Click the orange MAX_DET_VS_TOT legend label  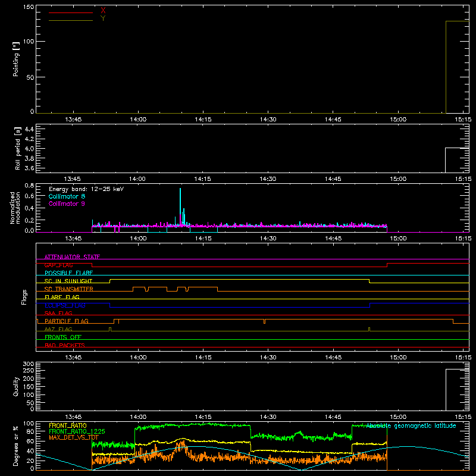click(x=73, y=437)
